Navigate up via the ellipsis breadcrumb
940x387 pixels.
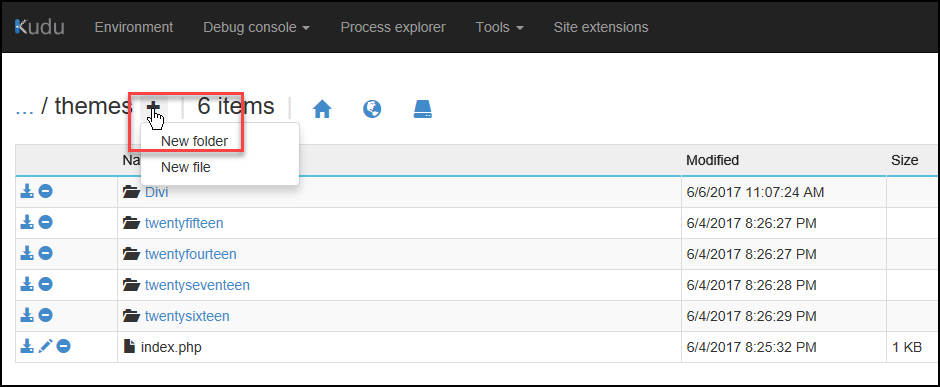click(24, 107)
